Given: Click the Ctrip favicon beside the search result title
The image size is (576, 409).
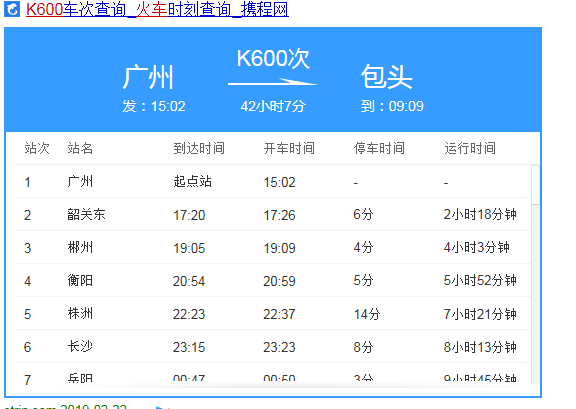Looking at the screenshot, I should pyautogui.click(x=12, y=9).
